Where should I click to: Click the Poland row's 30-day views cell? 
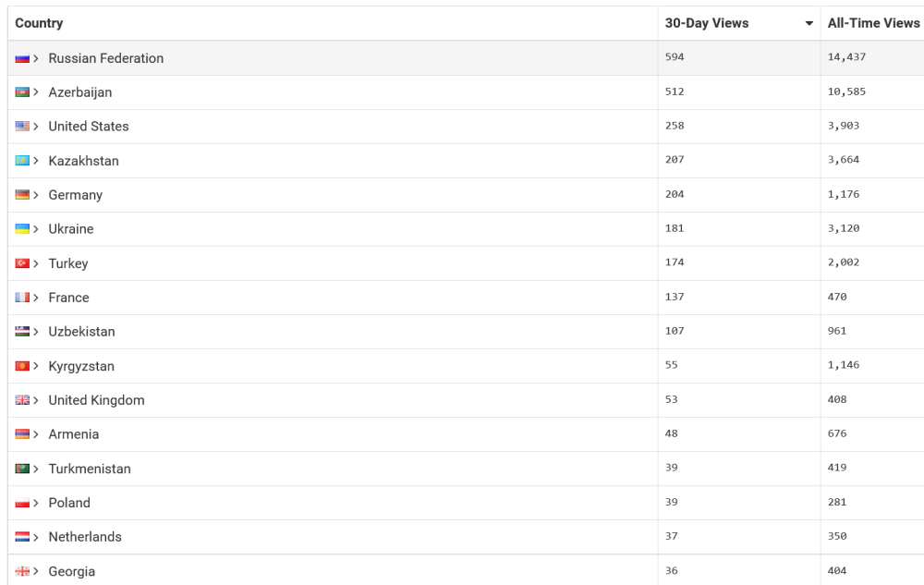coord(674,503)
